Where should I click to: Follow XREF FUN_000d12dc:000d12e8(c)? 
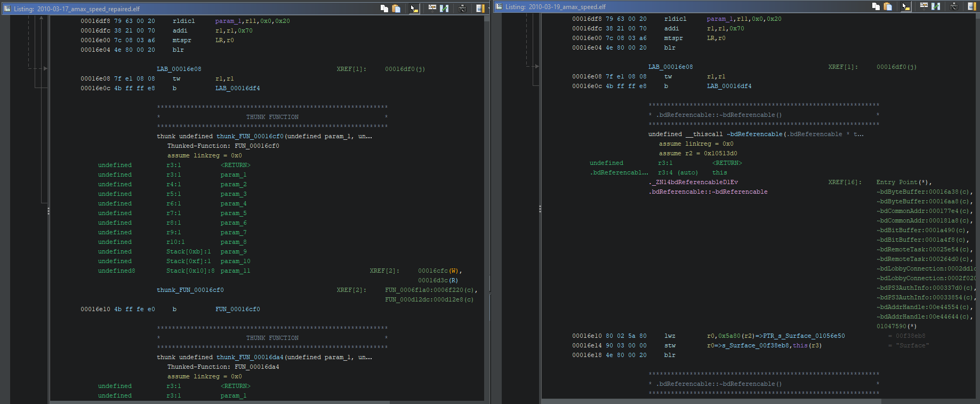tap(429, 300)
